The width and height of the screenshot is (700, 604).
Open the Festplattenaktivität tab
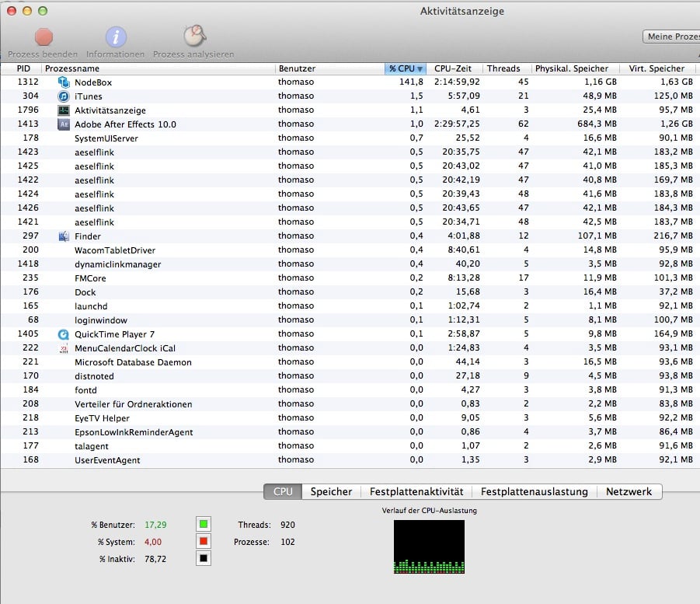416,491
